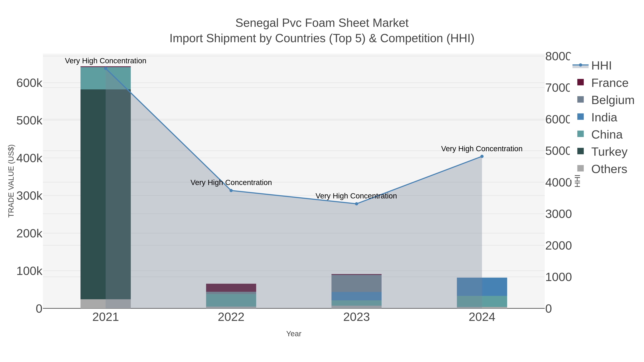Click the Others bar segment in 2021

pyautogui.click(x=106, y=304)
